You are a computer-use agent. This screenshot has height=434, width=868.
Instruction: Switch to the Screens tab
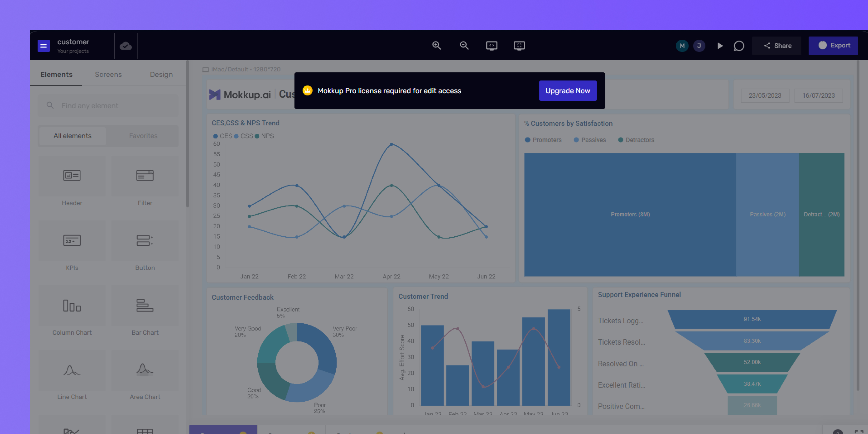tap(108, 74)
